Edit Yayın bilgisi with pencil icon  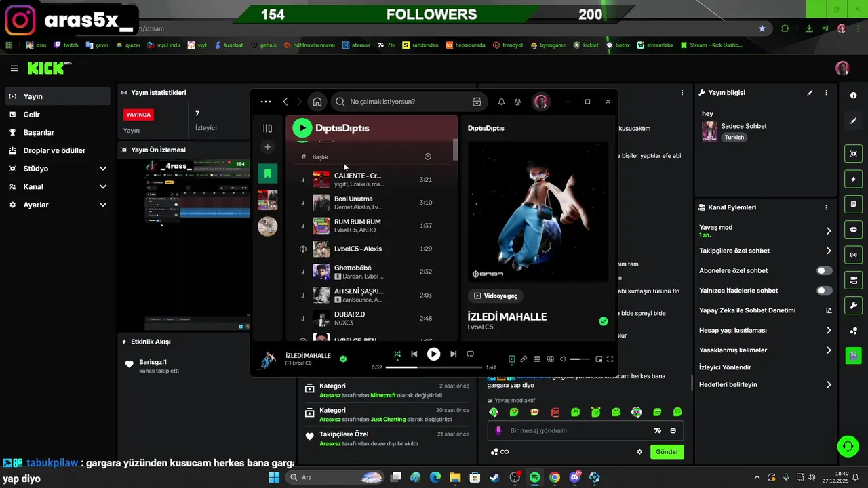(x=810, y=93)
